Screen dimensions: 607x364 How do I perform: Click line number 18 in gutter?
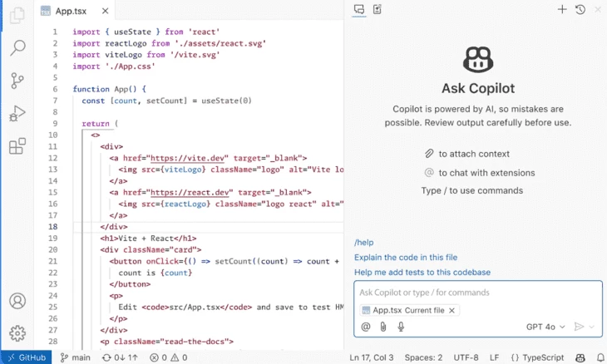(x=53, y=227)
